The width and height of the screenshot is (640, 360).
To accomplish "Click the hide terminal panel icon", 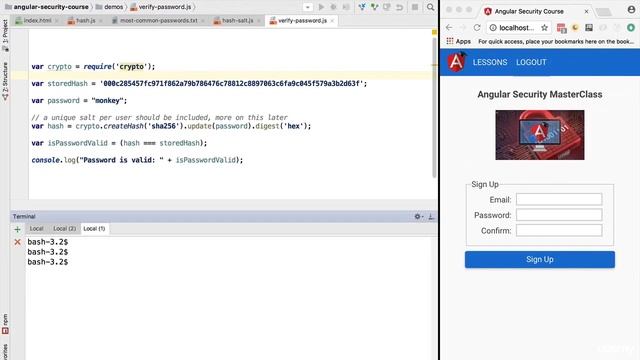I will point(431,216).
